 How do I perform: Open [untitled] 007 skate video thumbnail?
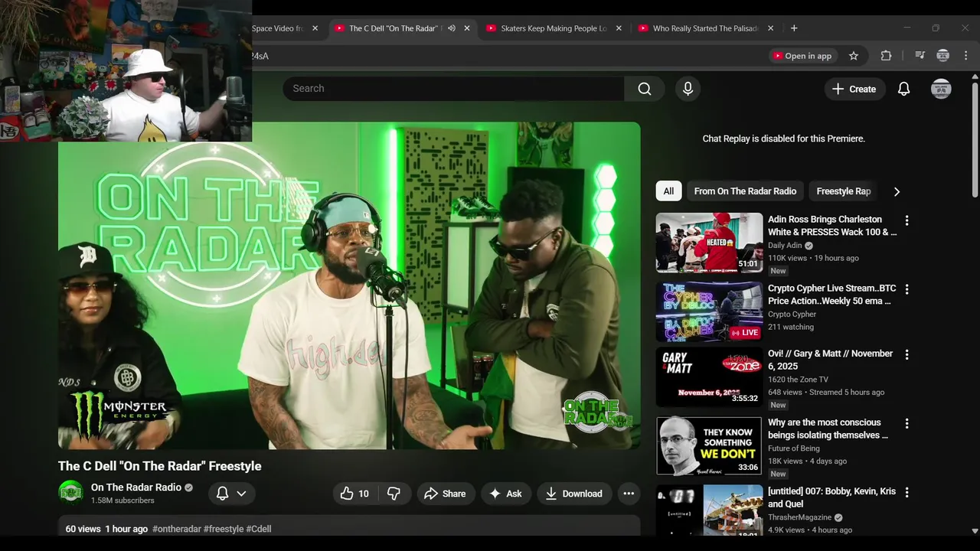(709, 510)
